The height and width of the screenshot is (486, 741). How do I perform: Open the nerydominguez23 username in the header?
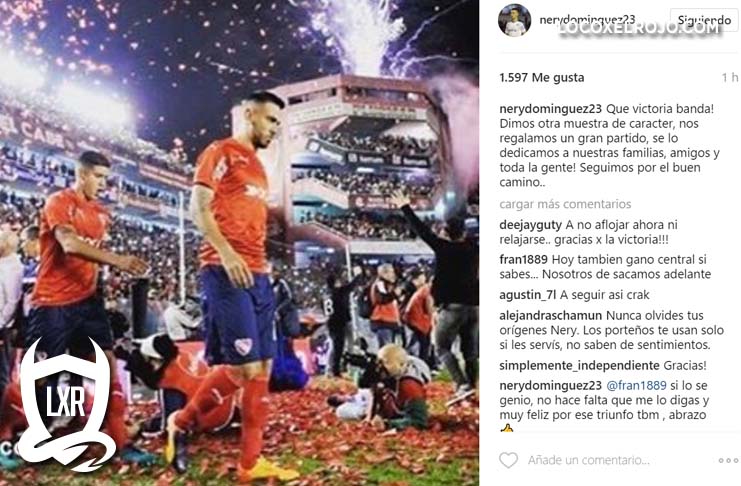pyautogui.click(x=587, y=20)
